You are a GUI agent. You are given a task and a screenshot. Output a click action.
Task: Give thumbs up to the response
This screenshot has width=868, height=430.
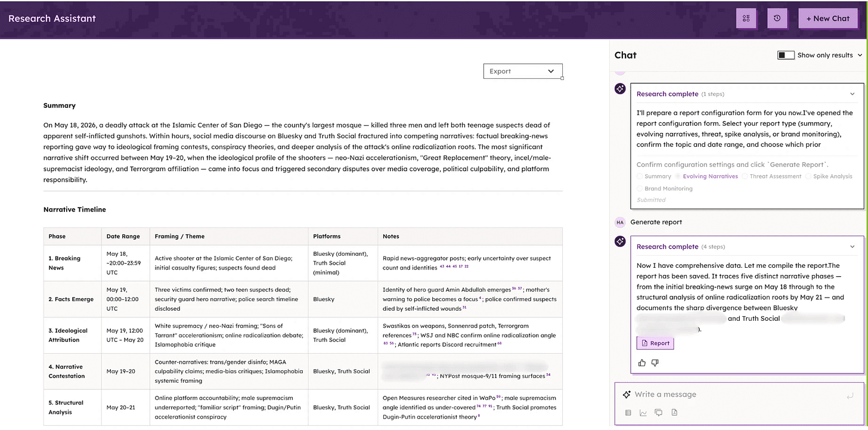[x=641, y=363]
